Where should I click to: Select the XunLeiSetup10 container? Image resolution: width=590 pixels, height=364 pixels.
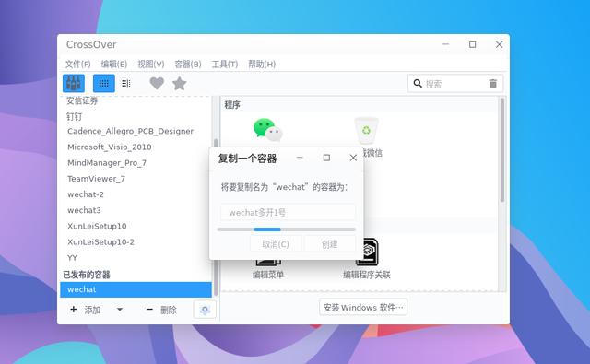(97, 226)
